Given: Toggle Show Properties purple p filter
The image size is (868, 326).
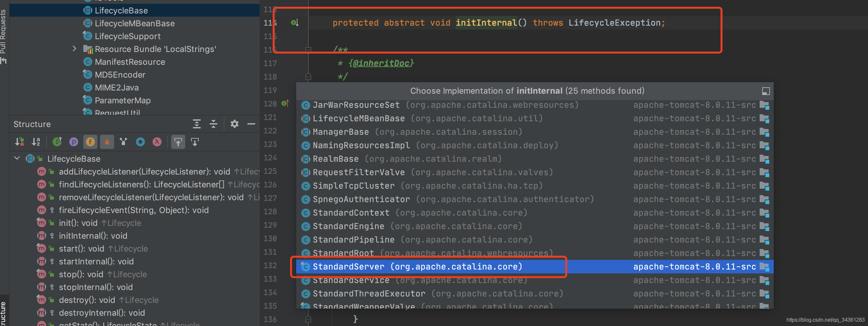Looking at the screenshot, I should point(73,142).
